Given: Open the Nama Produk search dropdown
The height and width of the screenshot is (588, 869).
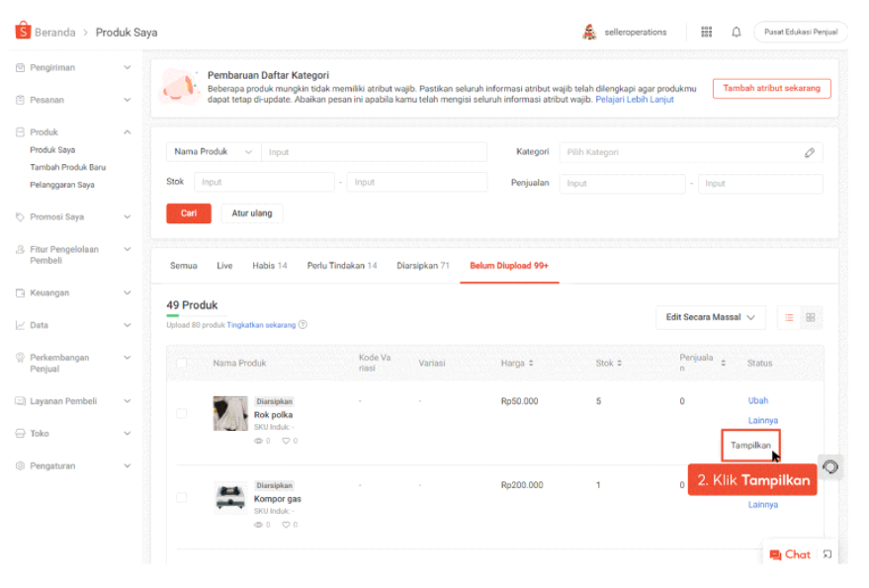Looking at the screenshot, I should point(214,152).
